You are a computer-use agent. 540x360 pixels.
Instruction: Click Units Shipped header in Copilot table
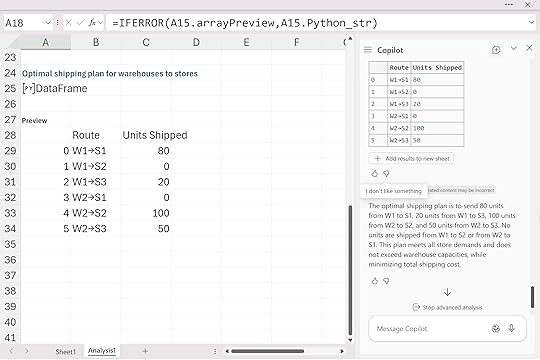(x=437, y=68)
